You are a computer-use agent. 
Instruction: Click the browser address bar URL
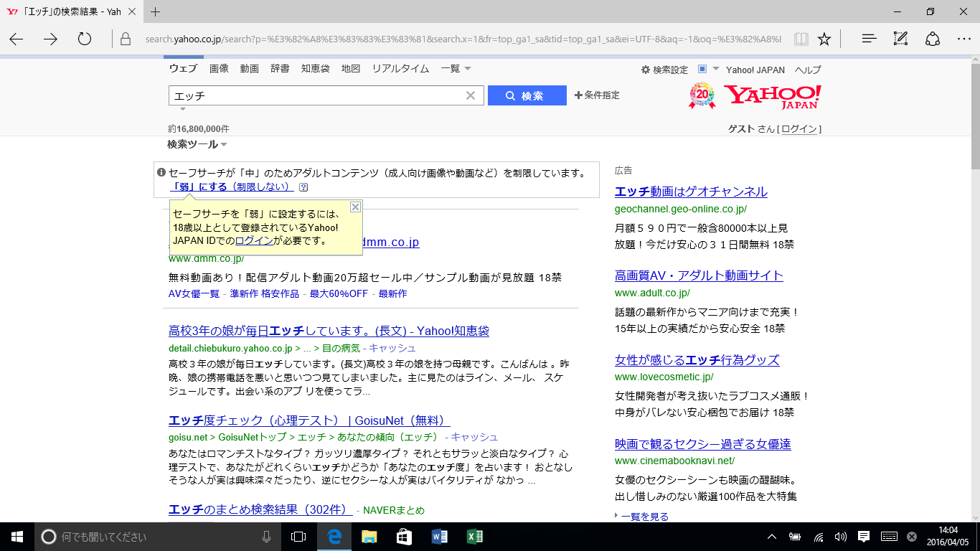point(463,39)
